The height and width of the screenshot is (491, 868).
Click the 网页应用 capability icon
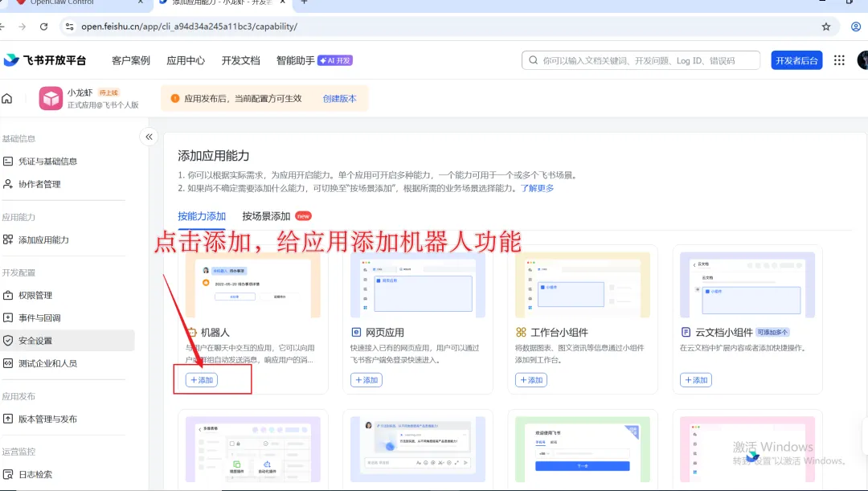coord(356,332)
